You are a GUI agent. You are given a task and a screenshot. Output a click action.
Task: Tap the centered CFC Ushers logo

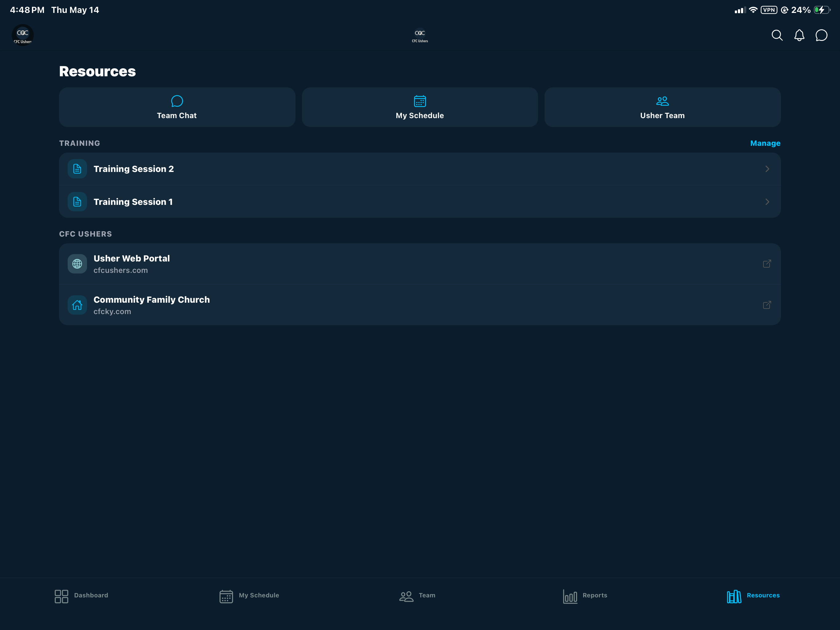(x=420, y=36)
